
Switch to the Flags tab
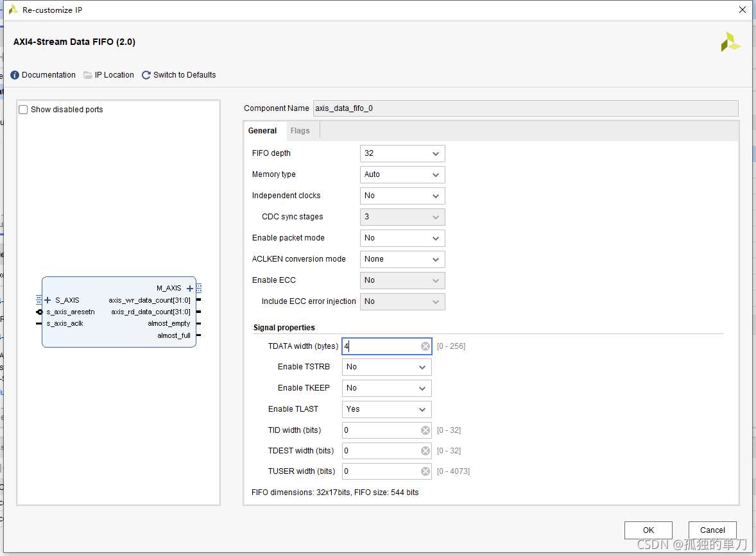300,131
